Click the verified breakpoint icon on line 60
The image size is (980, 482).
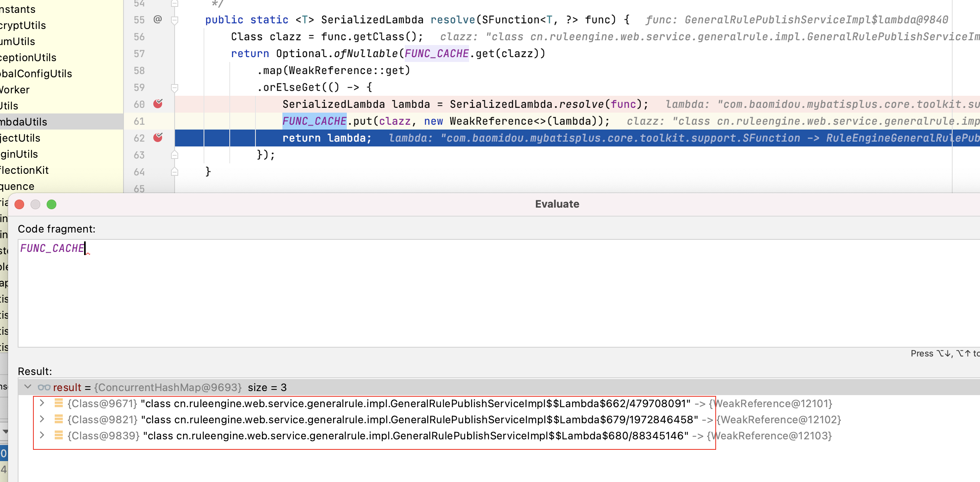(x=158, y=104)
